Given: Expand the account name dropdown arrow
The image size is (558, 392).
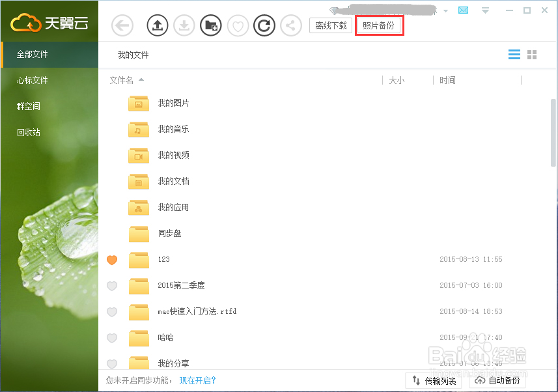Looking at the screenshot, I should pyautogui.click(x=445, y=11).
